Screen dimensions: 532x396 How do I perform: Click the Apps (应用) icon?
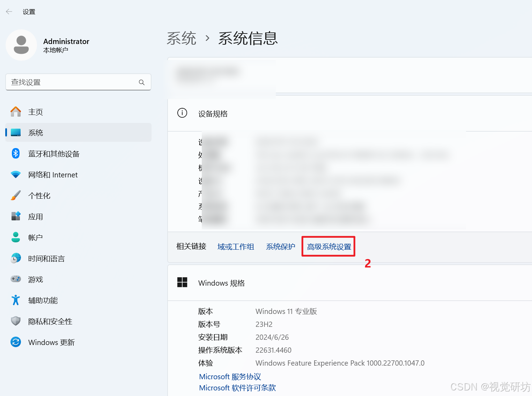(x=16, y=217)
